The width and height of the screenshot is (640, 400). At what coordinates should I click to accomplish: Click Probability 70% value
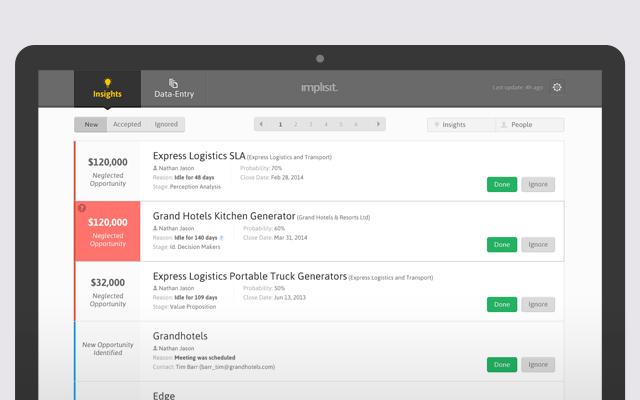[x=276, y=168]
